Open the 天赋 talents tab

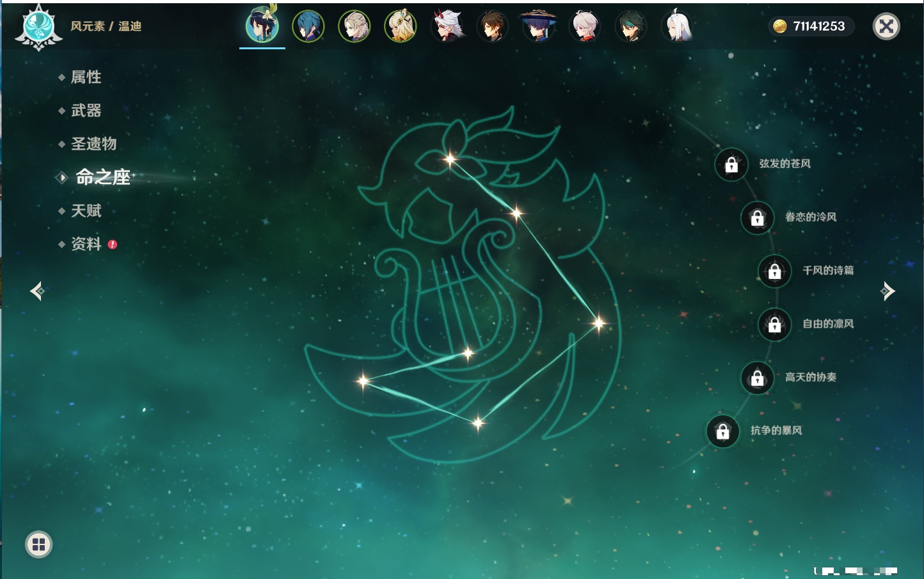[x=86, y=210]
